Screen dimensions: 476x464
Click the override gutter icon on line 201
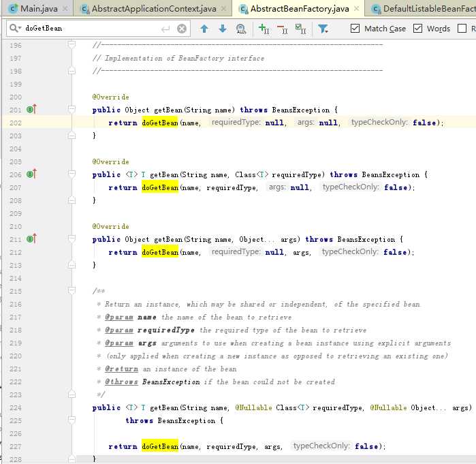[31, 109]
